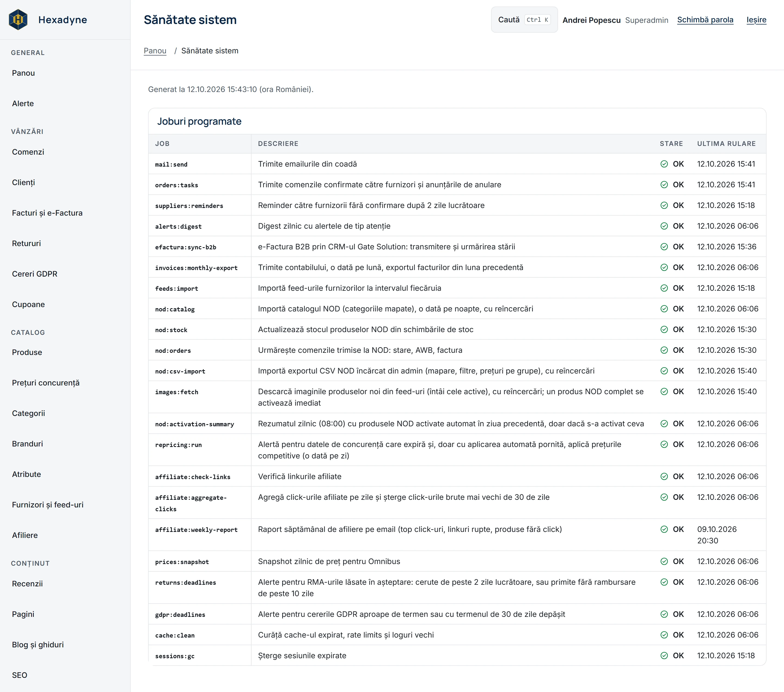Select the nod:activation-summary job name

(194, 424)
